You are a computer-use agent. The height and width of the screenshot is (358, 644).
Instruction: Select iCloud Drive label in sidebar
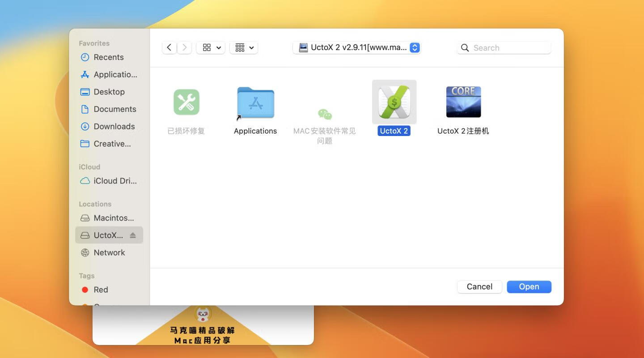point(115,181)
